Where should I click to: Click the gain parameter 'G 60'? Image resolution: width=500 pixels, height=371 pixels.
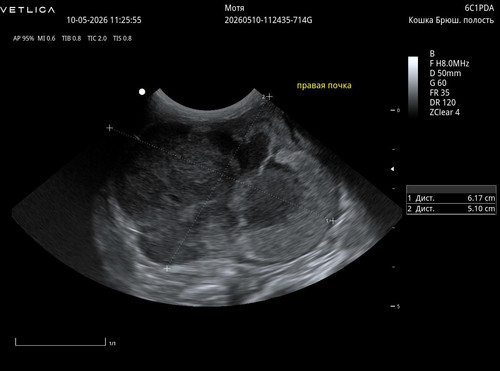(x=438, y=83)
